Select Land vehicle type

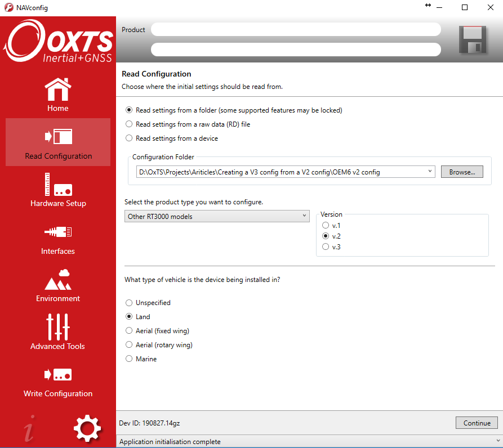(x=129, y=317)
